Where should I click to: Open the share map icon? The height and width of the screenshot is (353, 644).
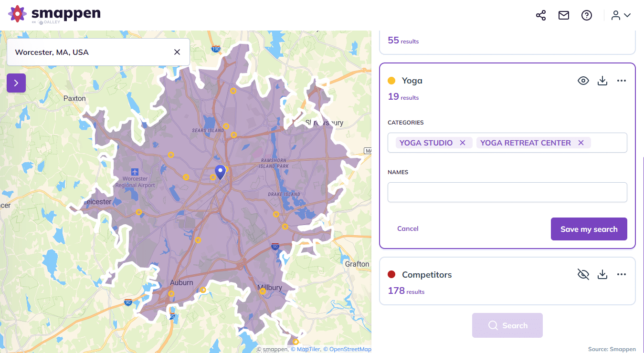point(540,15)
